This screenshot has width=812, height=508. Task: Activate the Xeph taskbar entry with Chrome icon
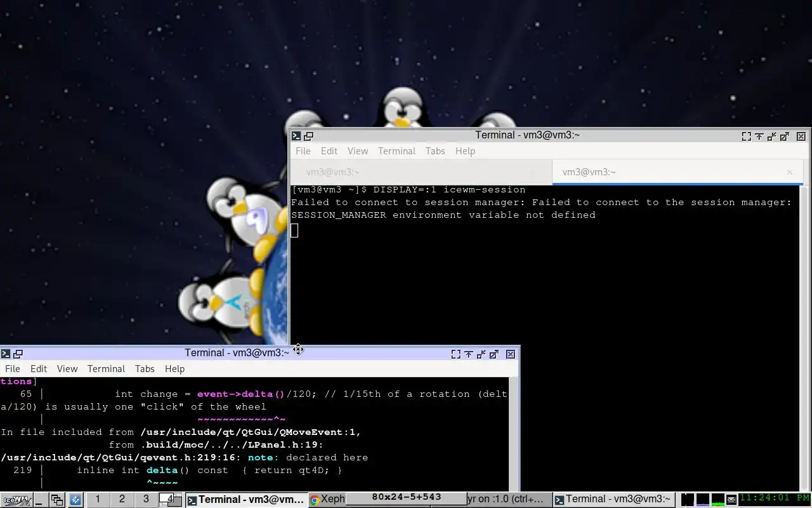(x=327, y=500)
